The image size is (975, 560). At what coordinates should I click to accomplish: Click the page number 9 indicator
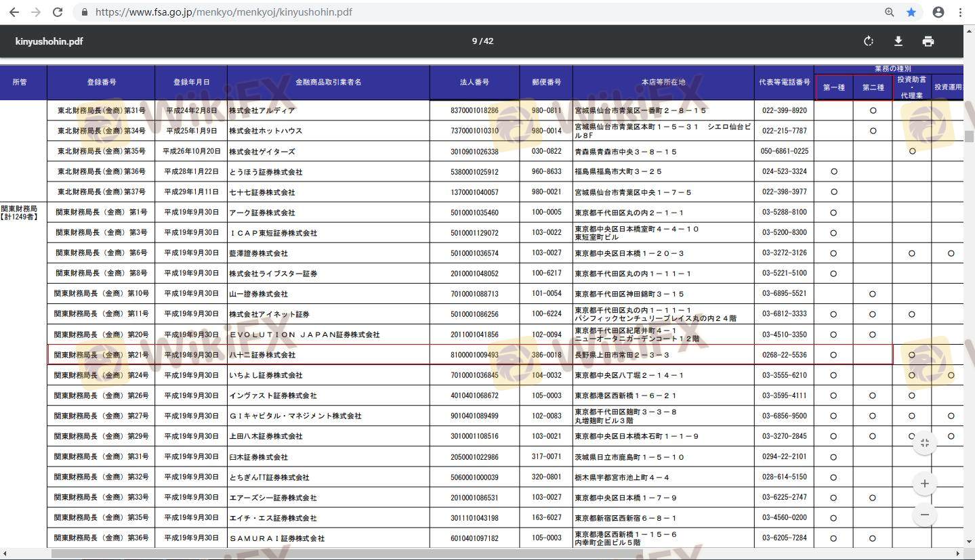(x=474, y=41)
